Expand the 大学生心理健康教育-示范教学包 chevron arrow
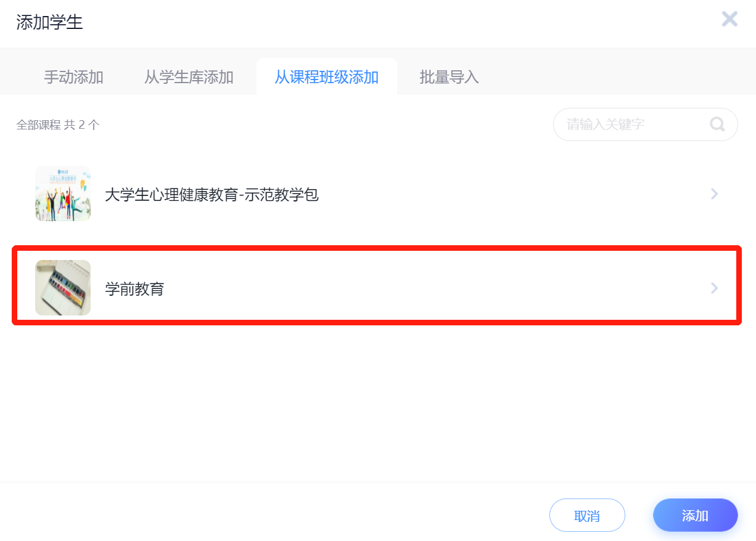The height and width of the screenshot is (541, 756). click(x=715, y=194)
